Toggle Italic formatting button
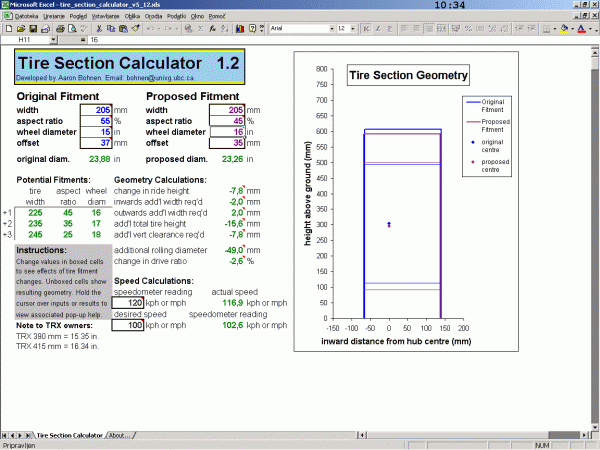This screenshot has height=450, width=600. (x=378, y=28)
